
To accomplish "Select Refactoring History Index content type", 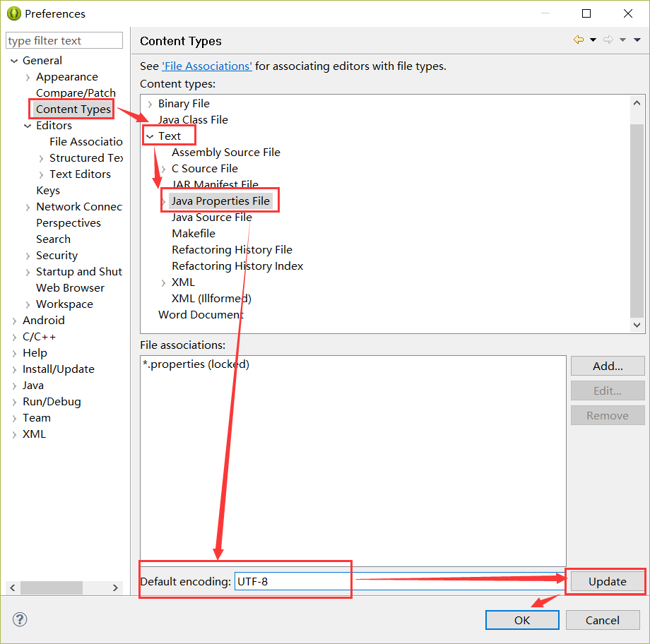I will tap(237, 266).
